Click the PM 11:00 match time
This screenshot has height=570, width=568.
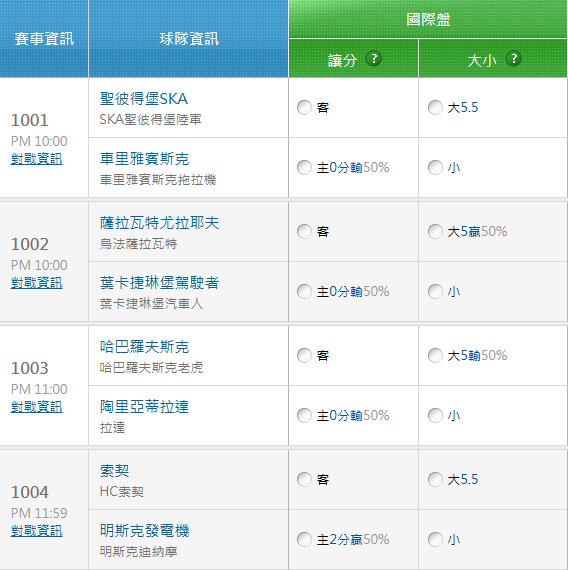39,389
